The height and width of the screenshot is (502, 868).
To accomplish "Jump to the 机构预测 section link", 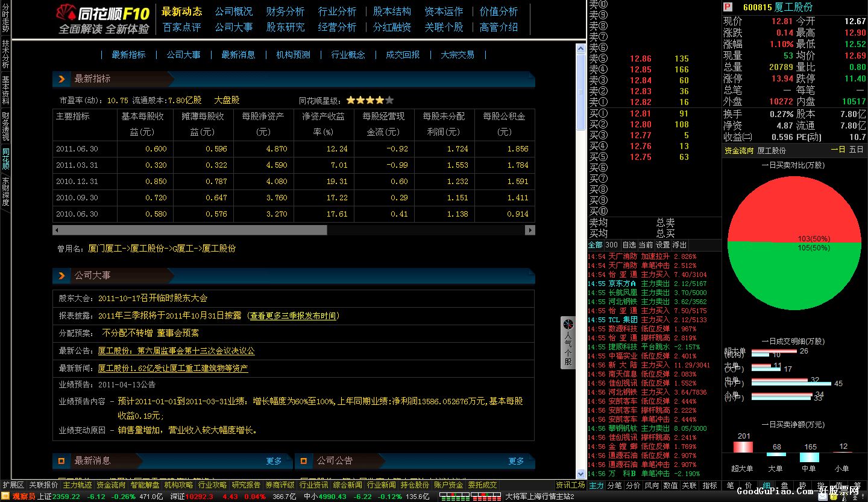I will [x=293, y=55].
